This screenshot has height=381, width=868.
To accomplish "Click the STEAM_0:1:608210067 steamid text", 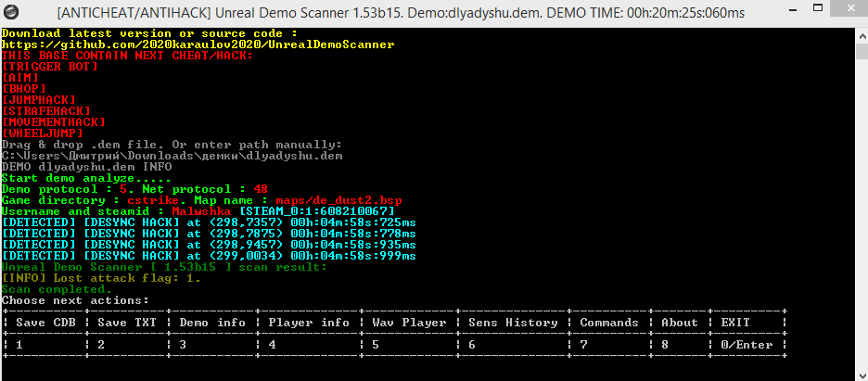I will 316,211.
